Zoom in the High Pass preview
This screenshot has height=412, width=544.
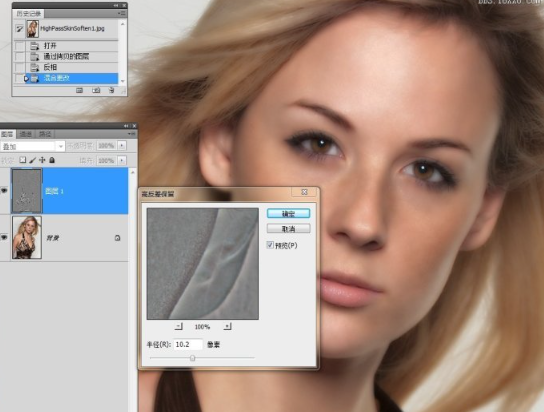(227, 326)
